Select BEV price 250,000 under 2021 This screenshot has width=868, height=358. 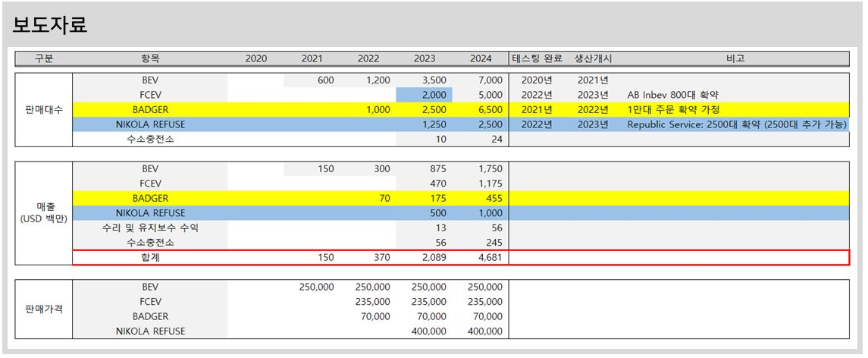(316, 287)
